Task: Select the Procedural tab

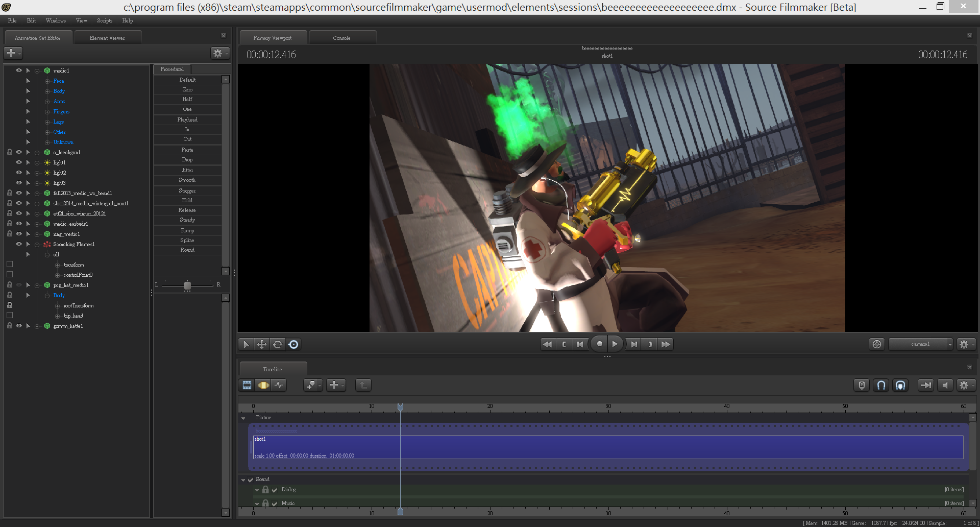Action: (x=172, y=69)
